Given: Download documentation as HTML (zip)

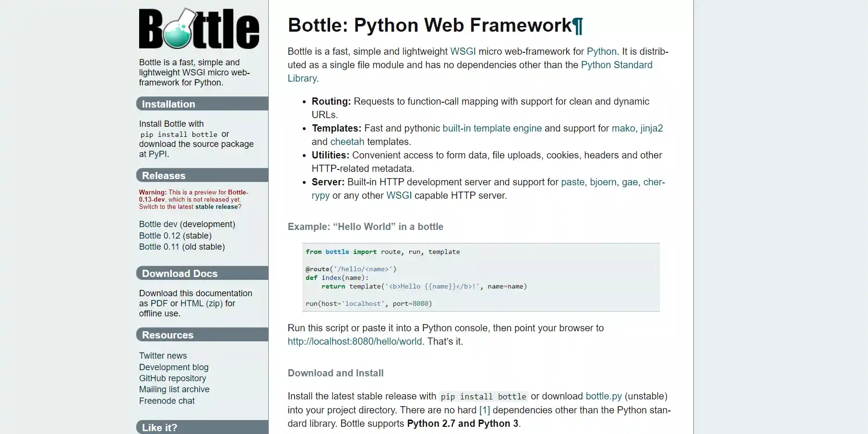Looking at the screenshot, I should pyautogui.click(x=202, y=303).
